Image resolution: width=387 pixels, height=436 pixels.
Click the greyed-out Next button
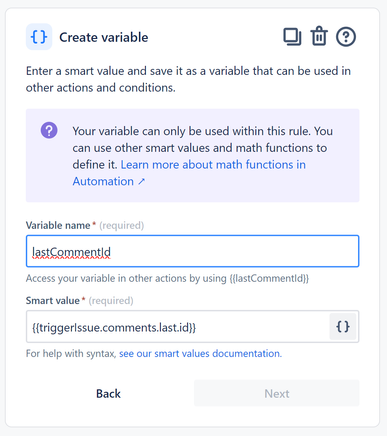click(x=277, y=393)
